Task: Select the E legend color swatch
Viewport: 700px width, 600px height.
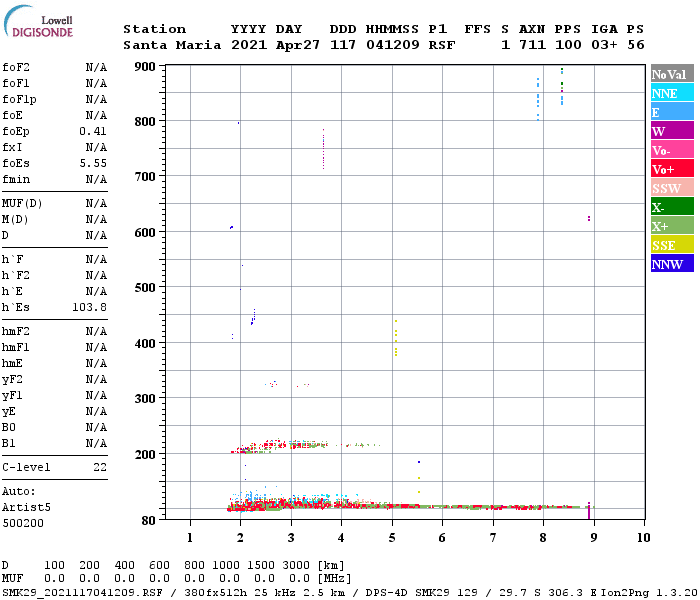Action: [x=672, y=112]
